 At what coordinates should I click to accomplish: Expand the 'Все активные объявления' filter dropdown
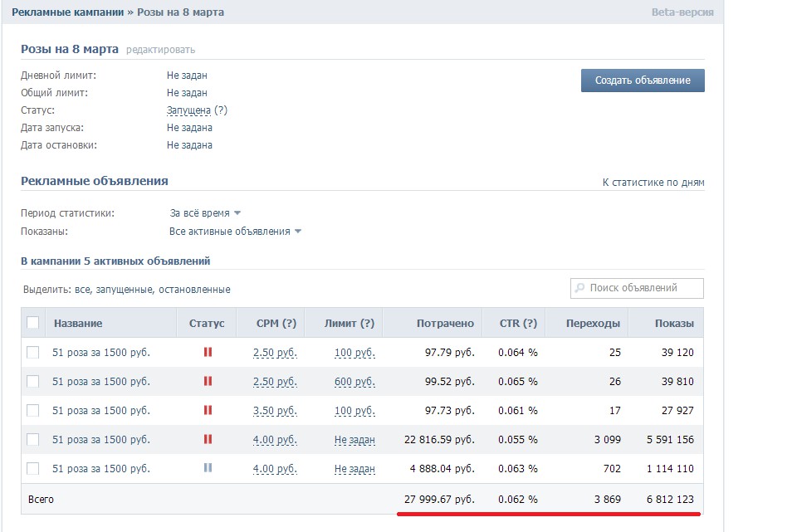point(235,232)
